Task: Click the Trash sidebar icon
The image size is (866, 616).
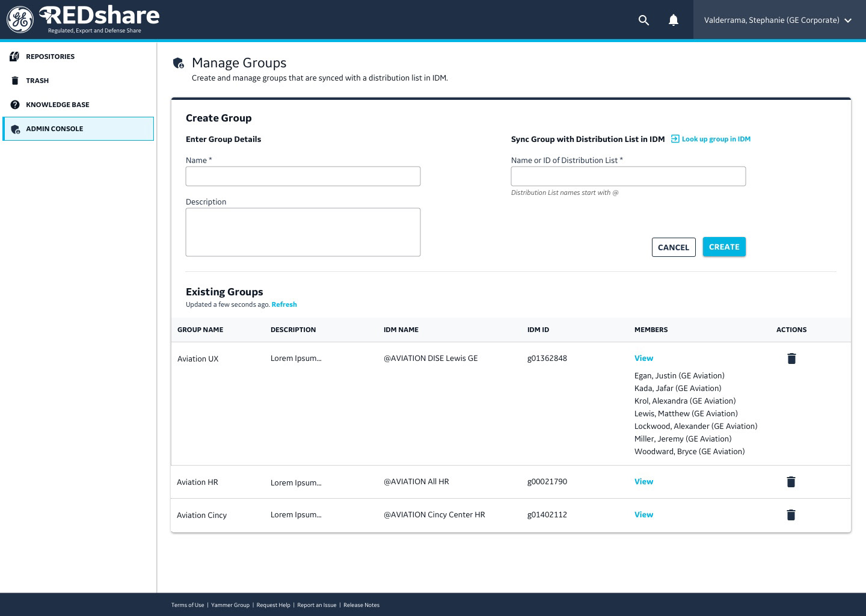Action: tap(15, 81)
